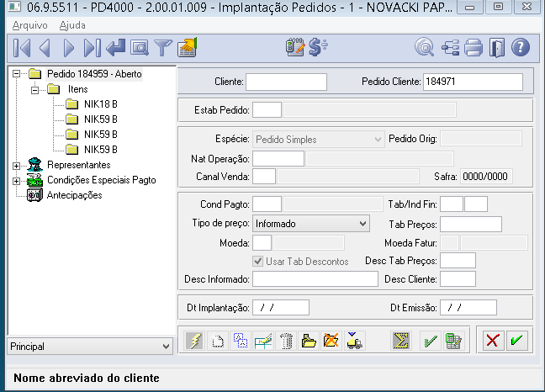
Task: Click the Cliente input field
Action: 287,82
